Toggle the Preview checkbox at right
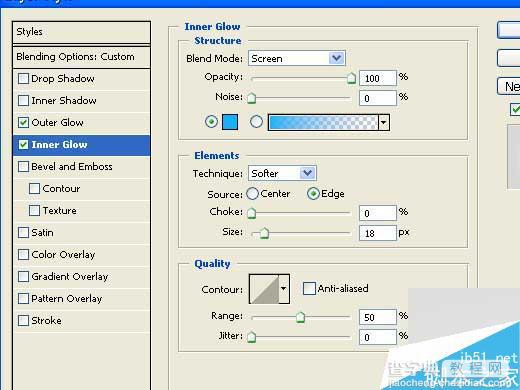Viewport: 520px width, 390px height. point(515,110)
